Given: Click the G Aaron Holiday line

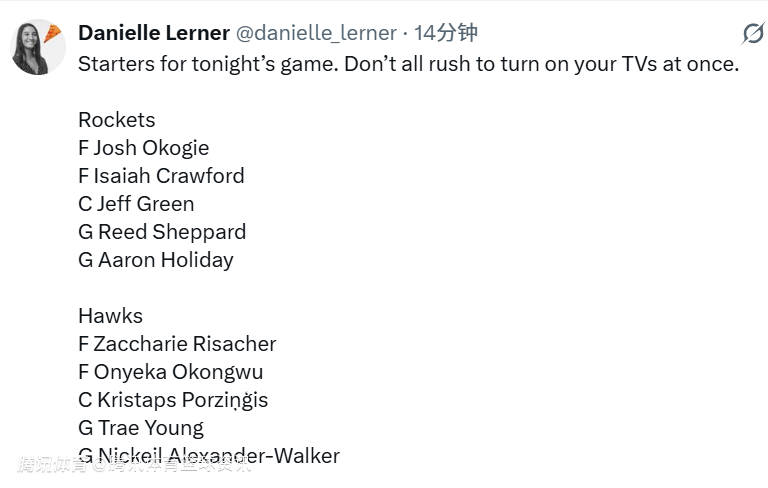Looking at the screenshot, I should [x=156, y=260].
